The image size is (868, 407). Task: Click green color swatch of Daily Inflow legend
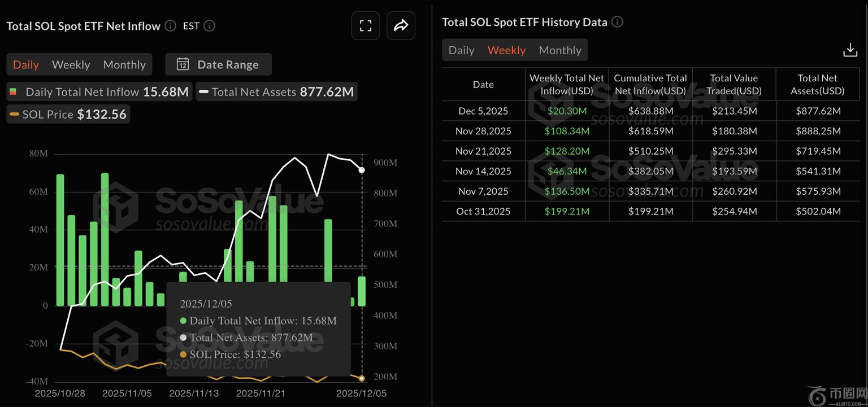(13, 92)
